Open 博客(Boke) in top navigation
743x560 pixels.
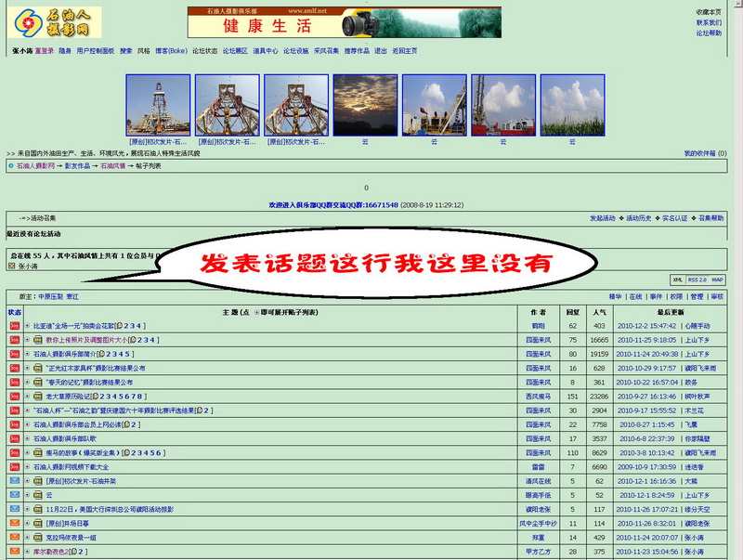click(171, 51)
